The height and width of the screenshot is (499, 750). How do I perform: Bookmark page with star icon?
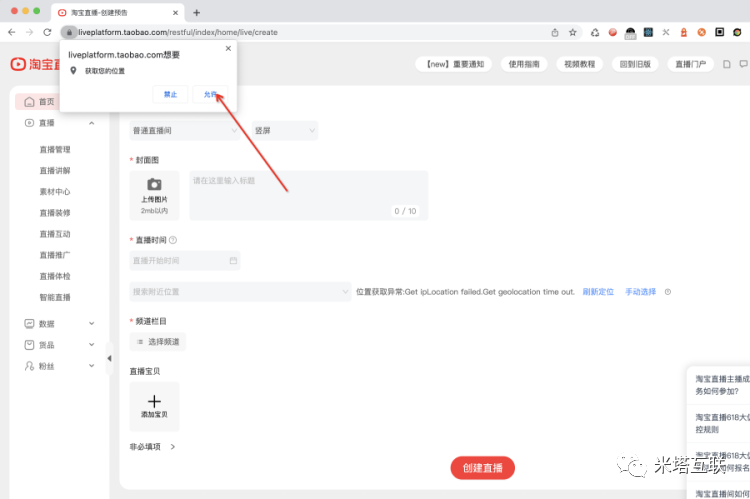click(x=573, y=33)
